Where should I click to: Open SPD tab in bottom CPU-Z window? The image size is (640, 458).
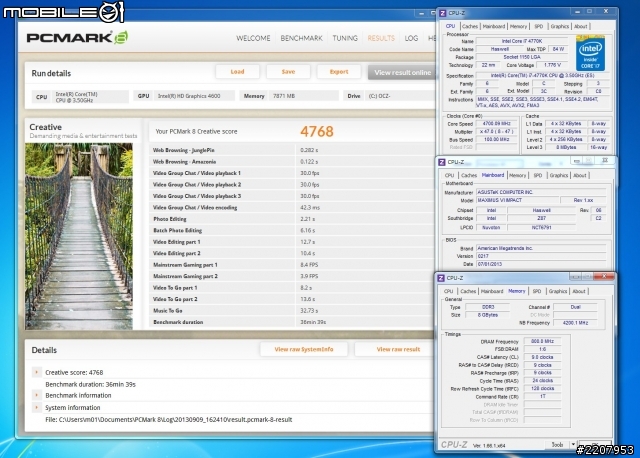point(537,291)
